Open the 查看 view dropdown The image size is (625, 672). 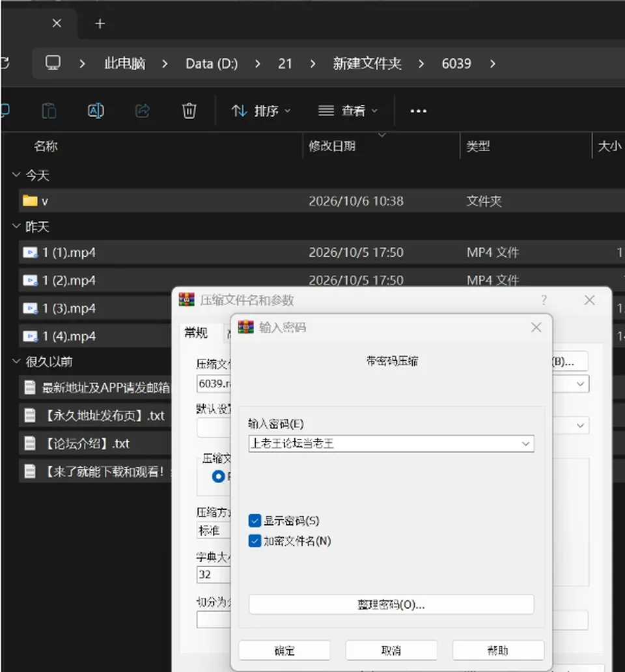tap(348, 111)
